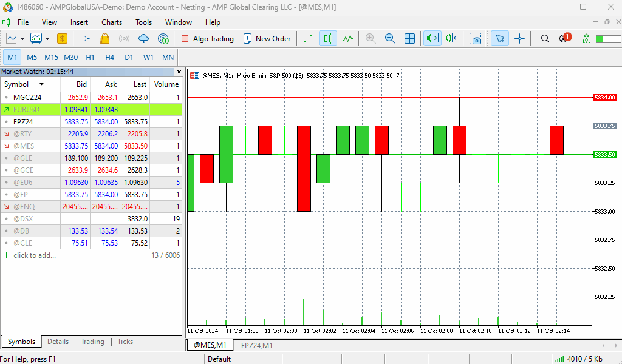Switch to the EPZ24,M1 chart tab
Image resolution: width=622 pixels, height=364 pixels.
256,345
